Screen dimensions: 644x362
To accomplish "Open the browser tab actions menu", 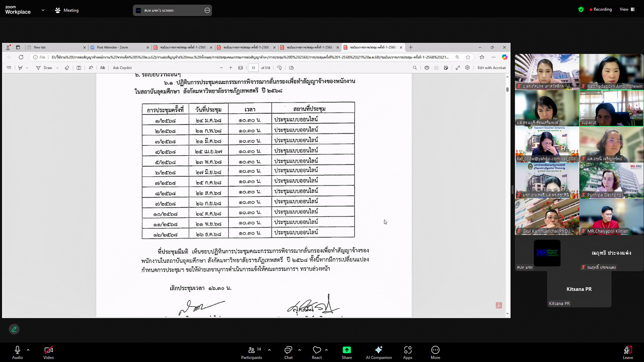I will click(x=18, y=47).
